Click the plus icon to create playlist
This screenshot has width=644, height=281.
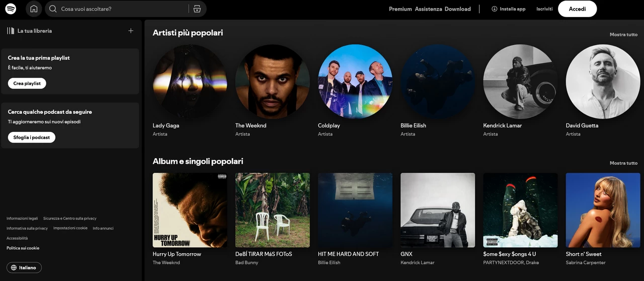tap(131, 31)
